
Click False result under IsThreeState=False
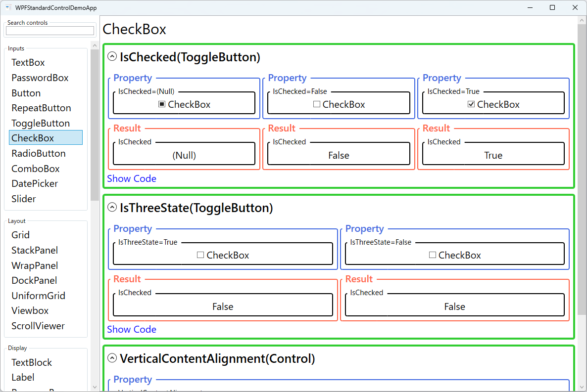(455, 306)
